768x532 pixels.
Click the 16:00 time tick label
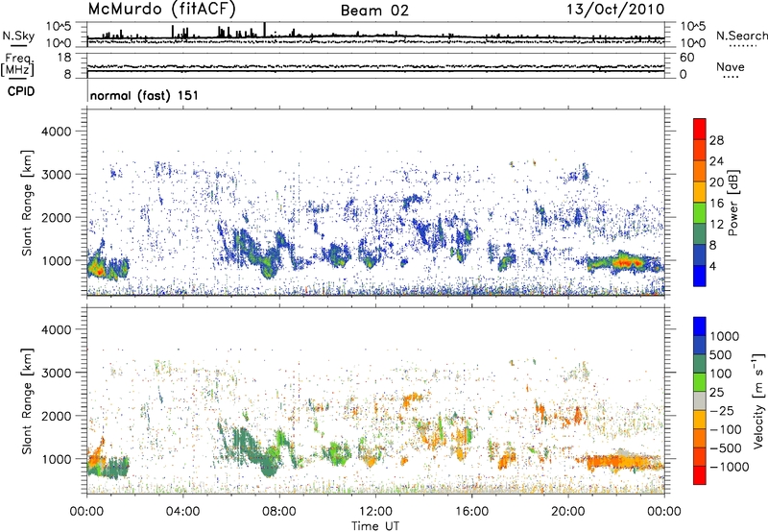click(x=471, y=512)
